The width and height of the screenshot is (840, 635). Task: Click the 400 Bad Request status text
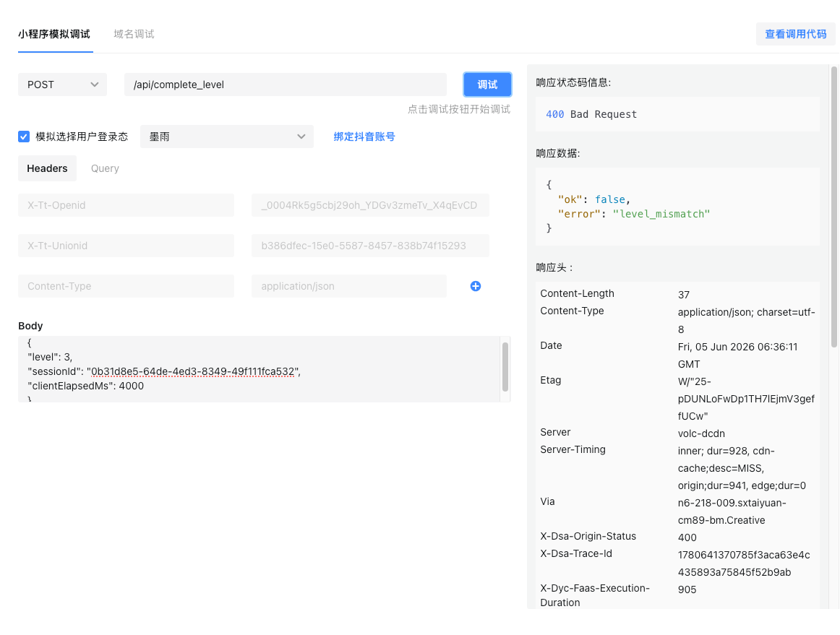pos(591,114)
